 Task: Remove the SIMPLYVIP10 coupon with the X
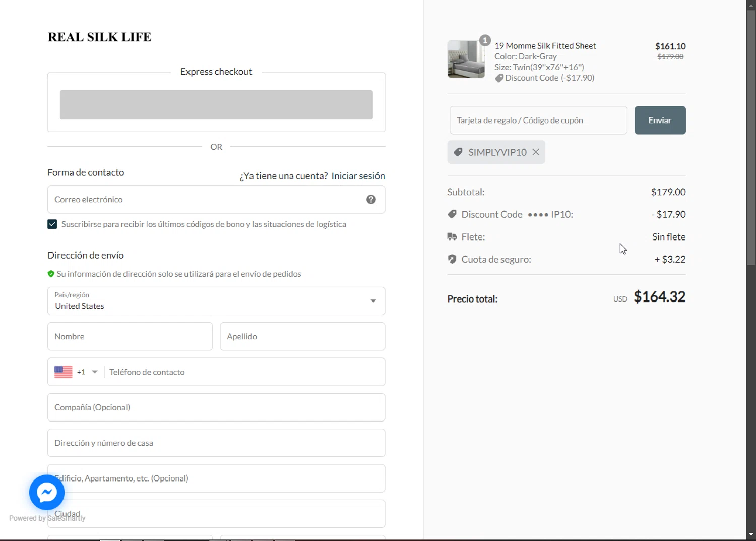pyautogui.click(x=536, y=152)
